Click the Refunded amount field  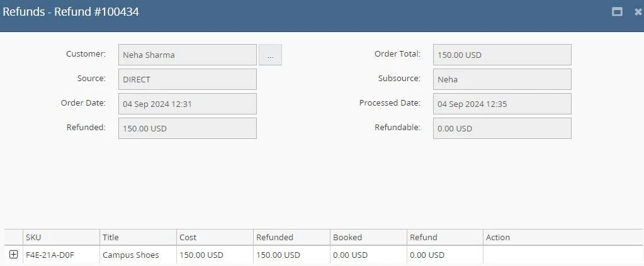pyautogui.click(x=187, y=128)
